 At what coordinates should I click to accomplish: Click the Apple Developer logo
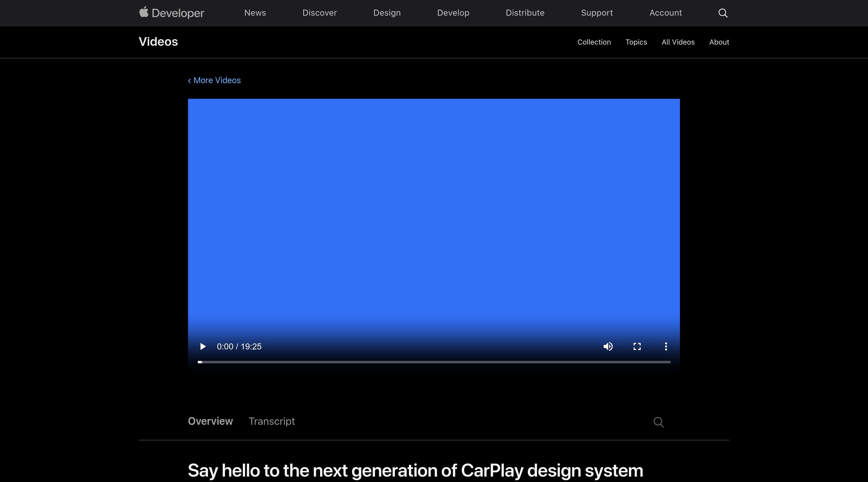tap(171, 13)
